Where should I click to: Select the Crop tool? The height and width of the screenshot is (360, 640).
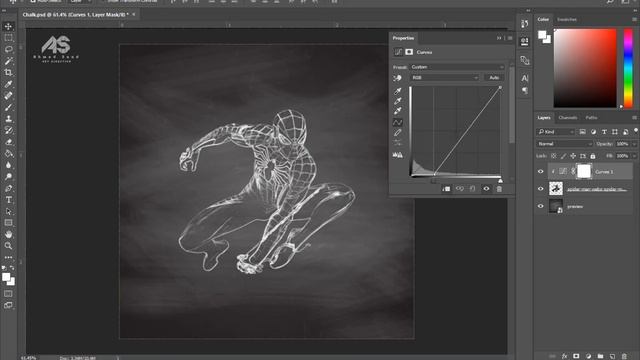click(8, 72)
